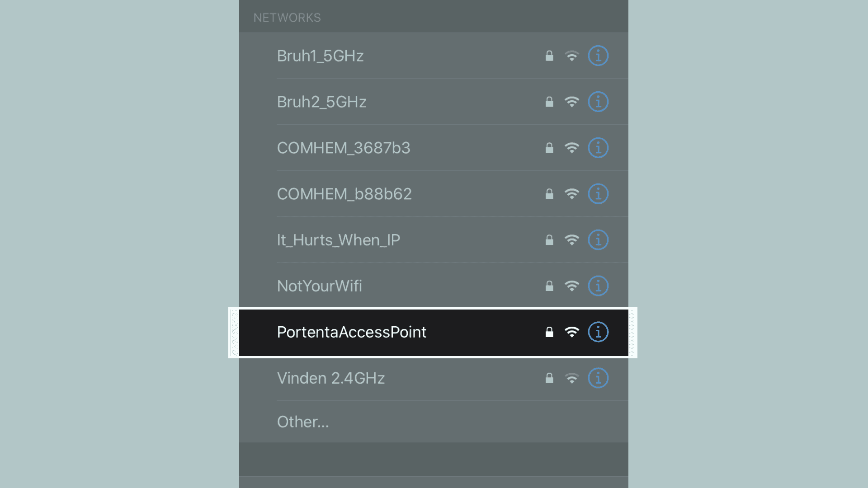Show details icon for COMHEM_b88b62
This screenshot has height=488, width=868.
[x=598, y=194]
